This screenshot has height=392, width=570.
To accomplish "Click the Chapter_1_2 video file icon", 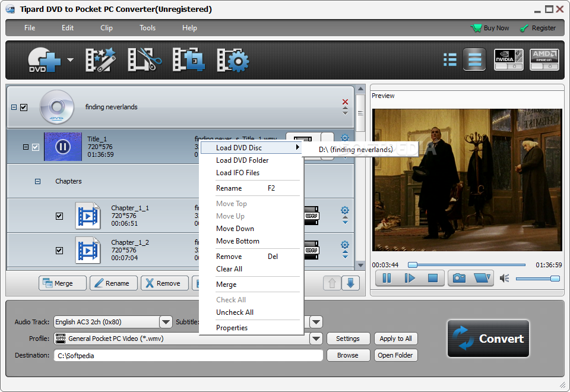I will [x=88, y=250].
